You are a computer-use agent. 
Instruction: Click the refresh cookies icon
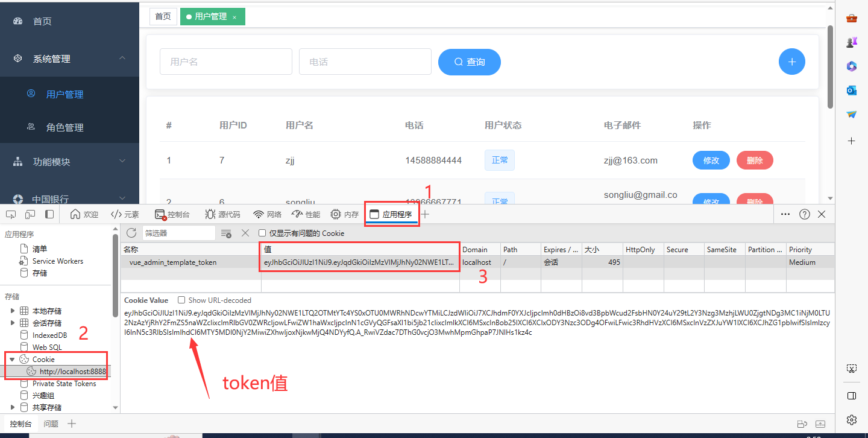tap(131, 233)
